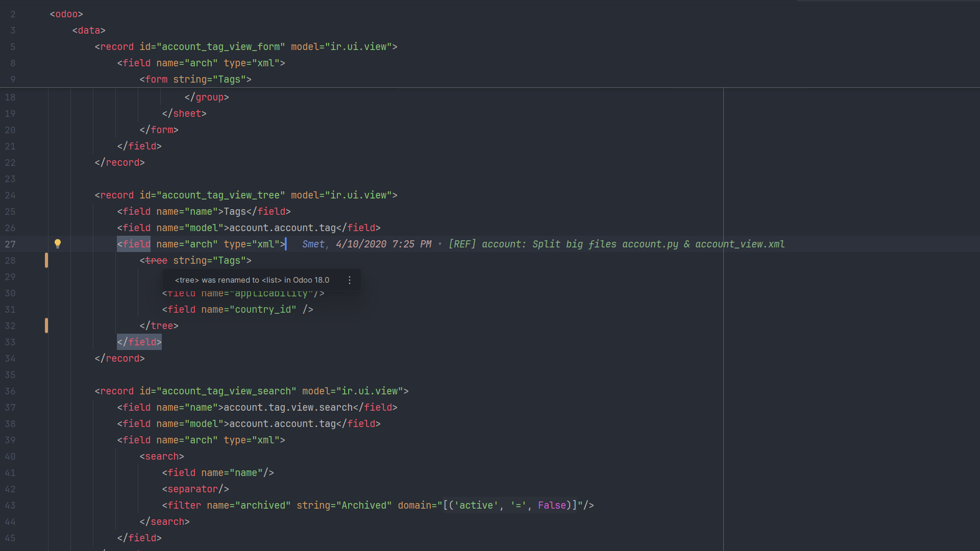Click the closing </search> tag
The image size is (980, 551).
[164, 522]
